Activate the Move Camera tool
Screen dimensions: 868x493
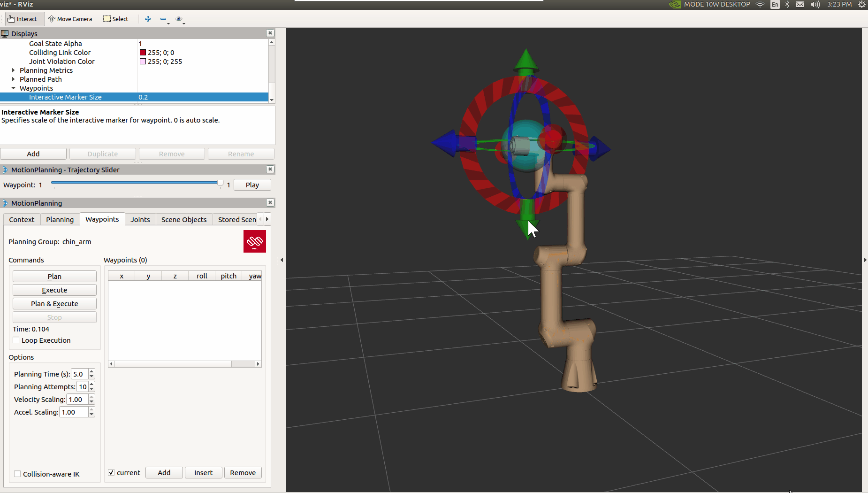pos(70,19)
